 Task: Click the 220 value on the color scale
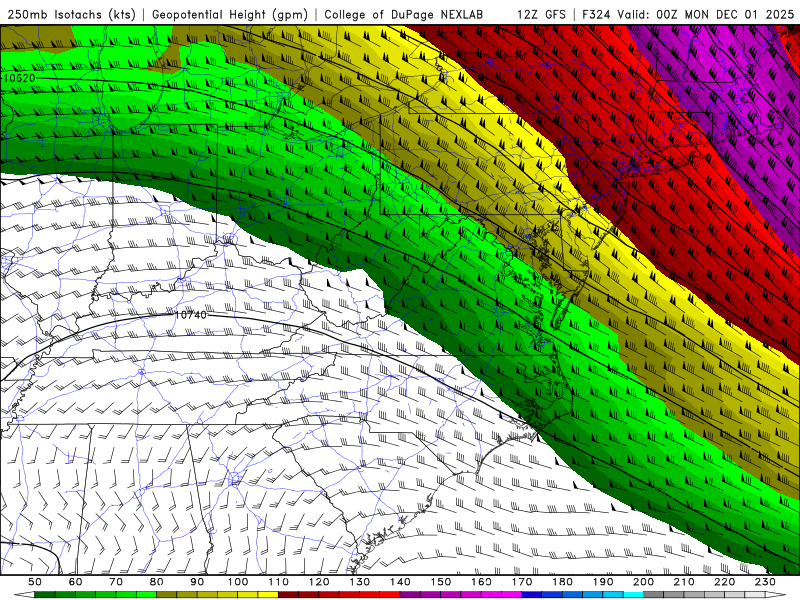(724, 582)
